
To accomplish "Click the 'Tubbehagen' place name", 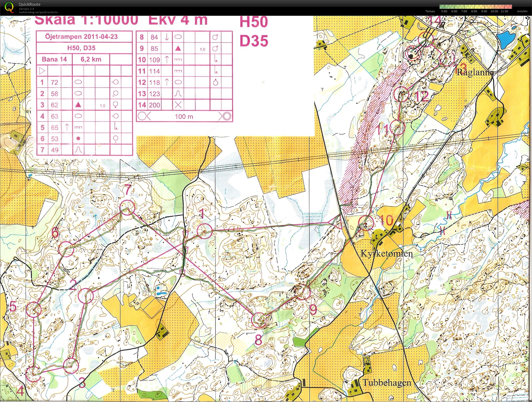I will (x=387, y=383).
